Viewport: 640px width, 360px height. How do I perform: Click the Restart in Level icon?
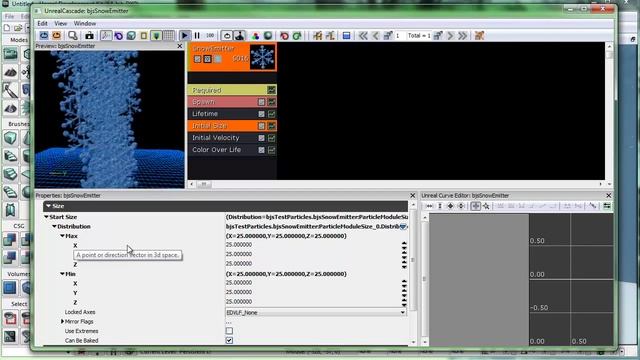coord(56,36)
